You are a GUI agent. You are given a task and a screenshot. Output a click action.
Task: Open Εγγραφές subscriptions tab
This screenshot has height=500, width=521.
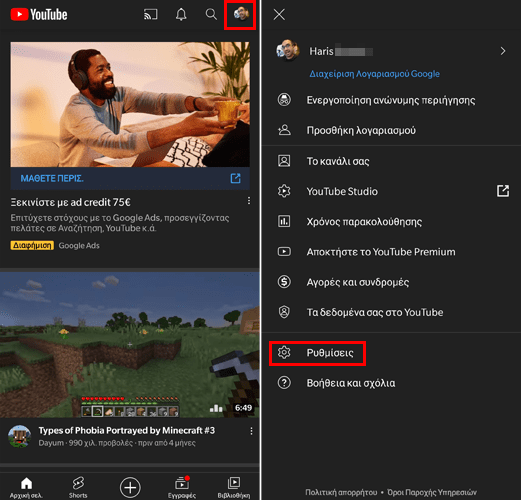click(182, 487)
